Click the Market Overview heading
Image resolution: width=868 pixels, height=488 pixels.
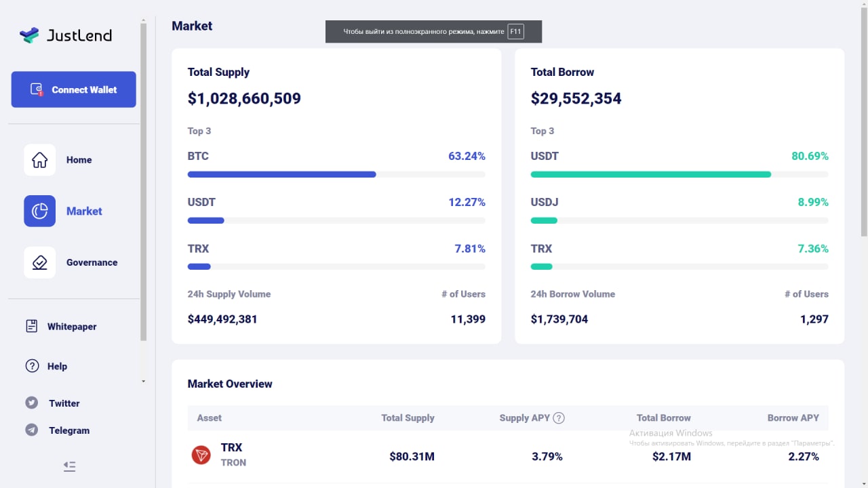tap(230, 384)
